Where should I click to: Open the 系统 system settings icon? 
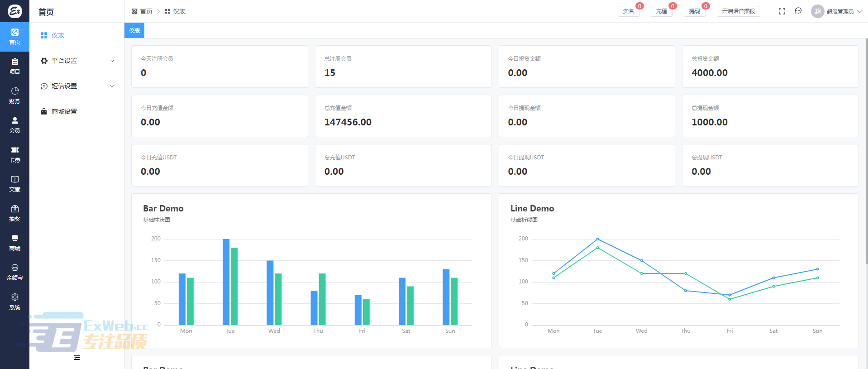pos(14,302)
